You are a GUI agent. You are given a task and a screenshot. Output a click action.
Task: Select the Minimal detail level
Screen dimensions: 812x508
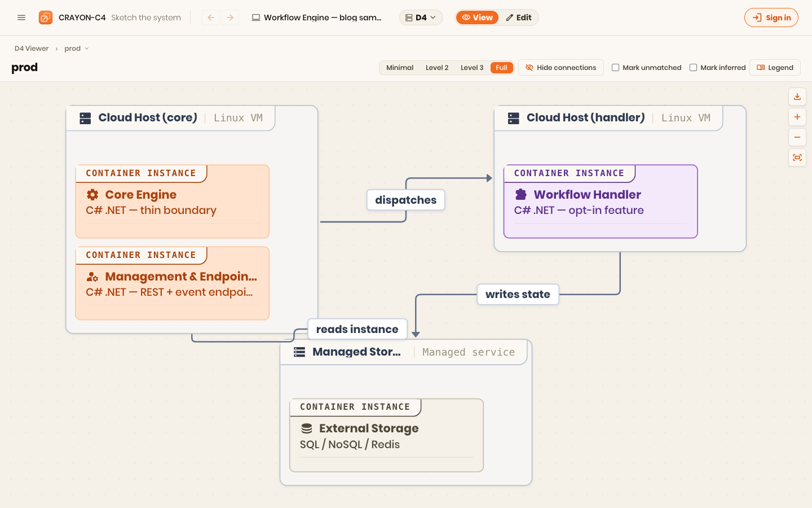click(400, 68)
